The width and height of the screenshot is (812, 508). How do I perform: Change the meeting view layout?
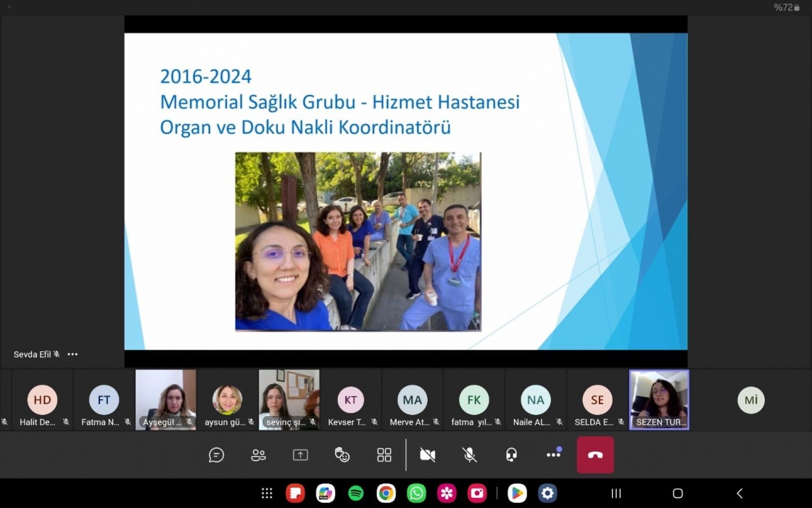(x=384, y=455)
